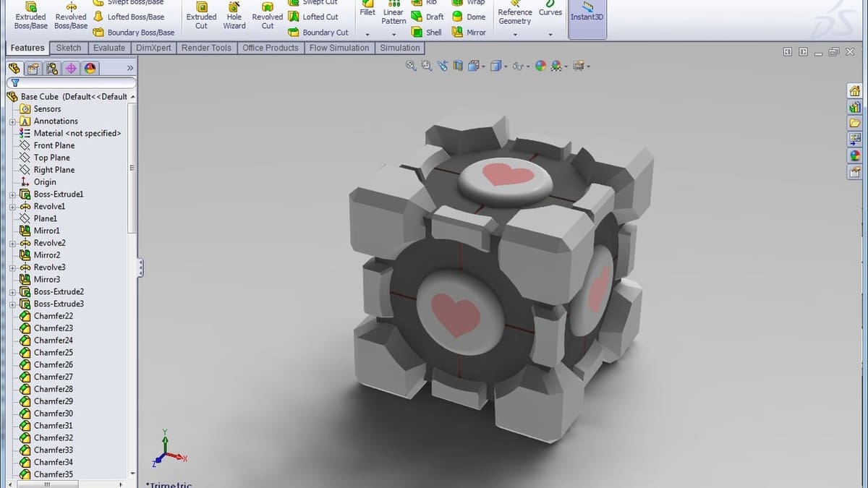
Task: Open Custom Properties in task pane
Action: tap(855, 172)
